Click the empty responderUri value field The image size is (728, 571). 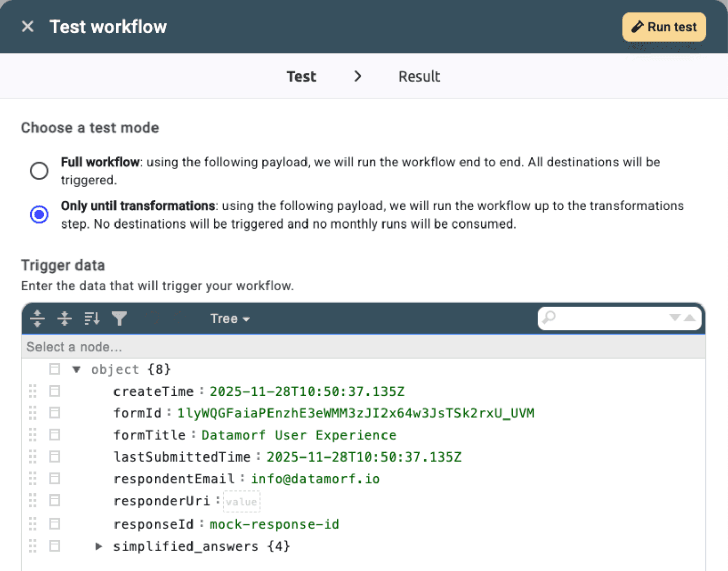pyautogui.click(x=242, y=502)
